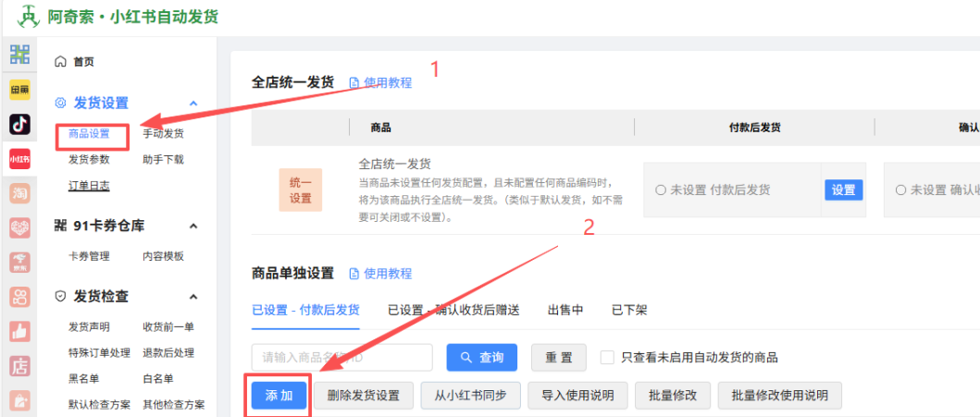The image size is (980, 417).
Task: Switch to 已设置 - 付款后发货 tab
Action: click(x=305, y=311)
